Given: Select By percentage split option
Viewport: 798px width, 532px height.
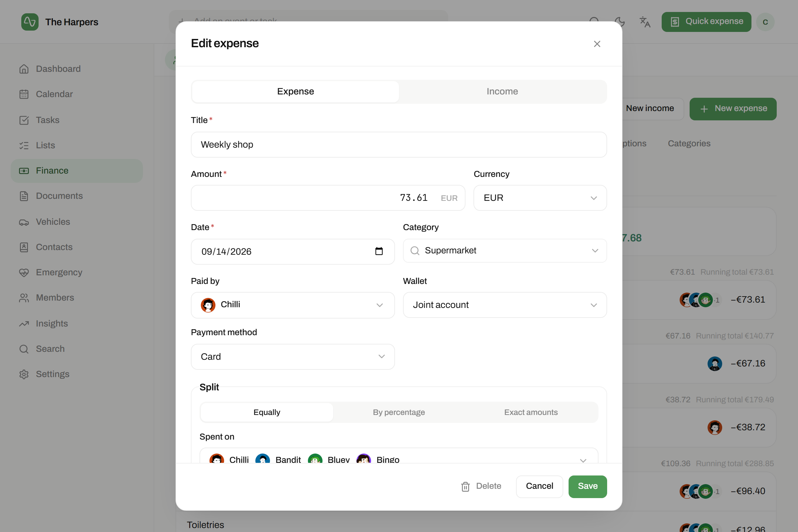Looking at the screenshot, I should pos(399,412).
